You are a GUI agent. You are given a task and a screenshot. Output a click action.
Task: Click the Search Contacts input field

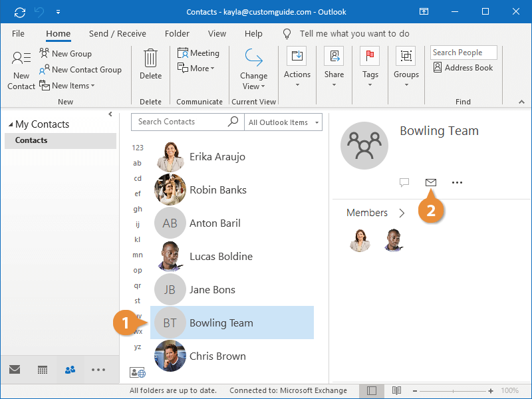click(180, 122)
